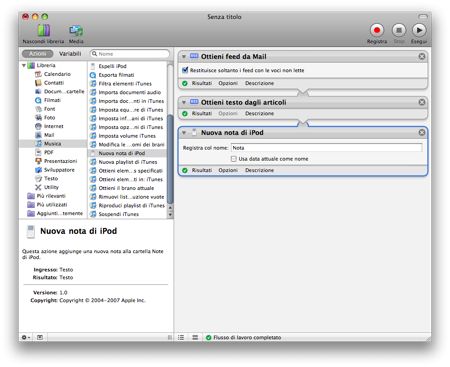Screen dimensions: 450x367
Task: Select the Espelli iPod action
Action: (x=109, y=66)
